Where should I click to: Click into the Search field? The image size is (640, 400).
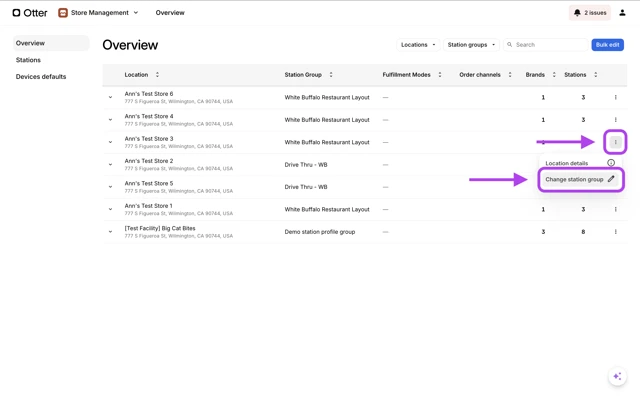click(x=548, y=45)
